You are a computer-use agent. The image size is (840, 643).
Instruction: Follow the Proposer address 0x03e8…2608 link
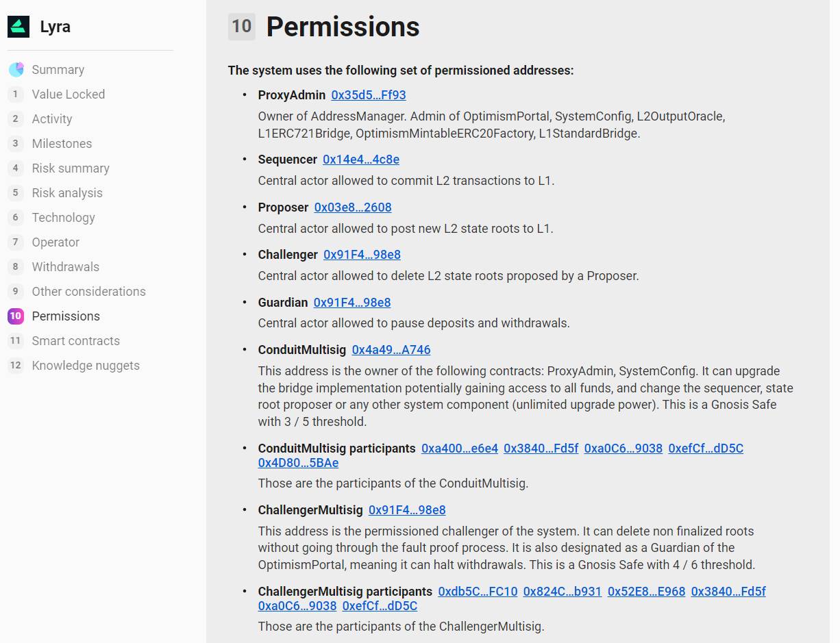tap(353, 207)
